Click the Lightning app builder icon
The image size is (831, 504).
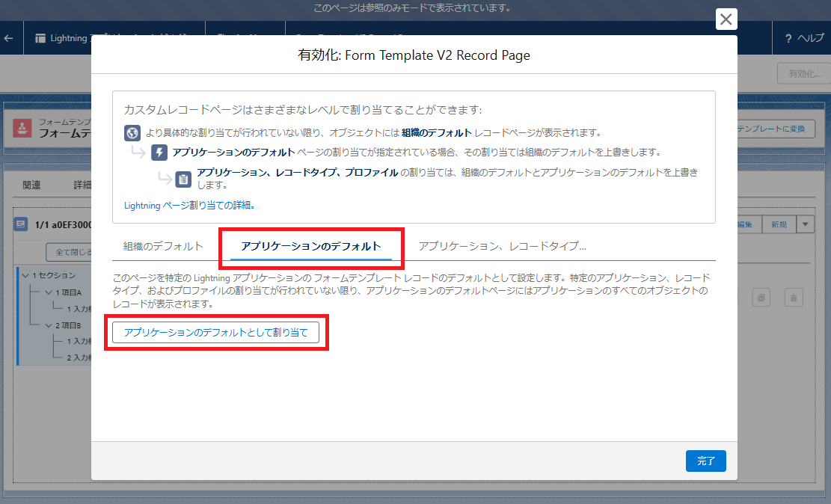[40, 38]
